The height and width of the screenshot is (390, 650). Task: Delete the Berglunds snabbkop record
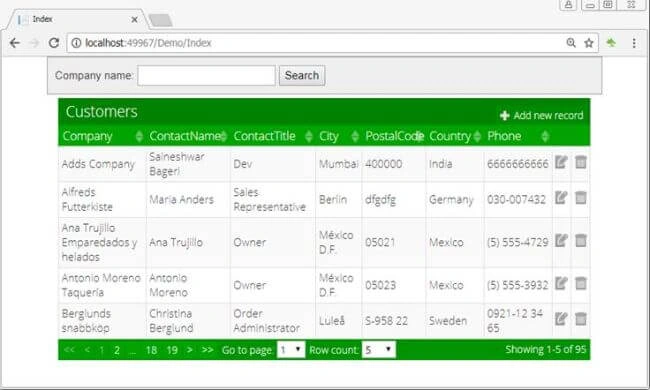(x=581, y=319)
